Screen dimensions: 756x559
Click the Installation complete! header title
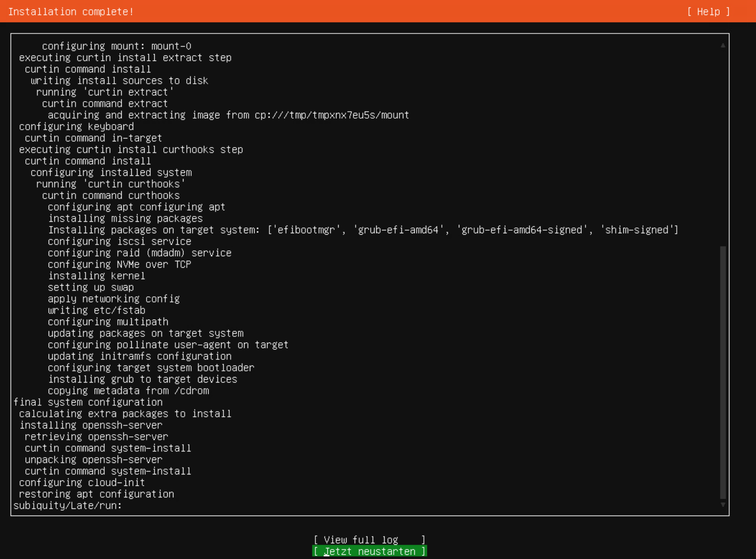pyautogui.click(x=71, y=12)
